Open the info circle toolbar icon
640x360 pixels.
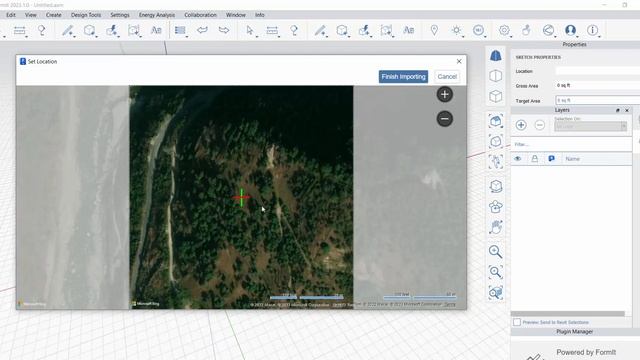592,30
